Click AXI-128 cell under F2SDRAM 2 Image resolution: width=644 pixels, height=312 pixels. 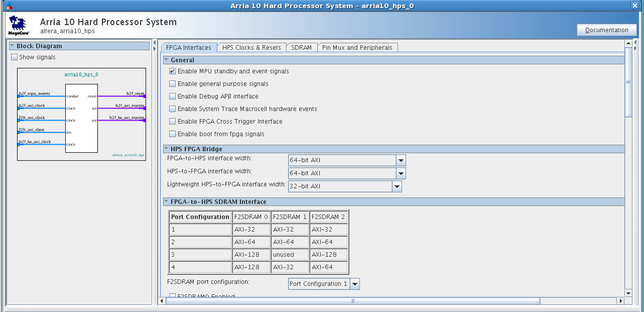[328, 255]
